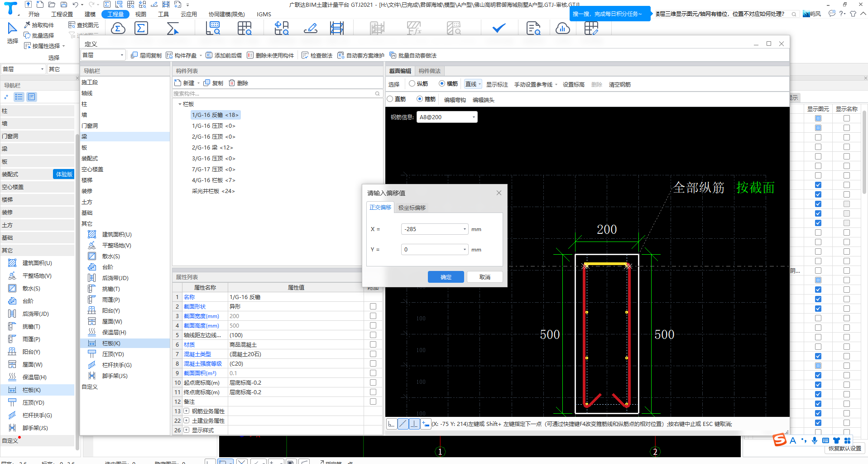Click 添加前后缀 add prefix suffix

[224, 55]
